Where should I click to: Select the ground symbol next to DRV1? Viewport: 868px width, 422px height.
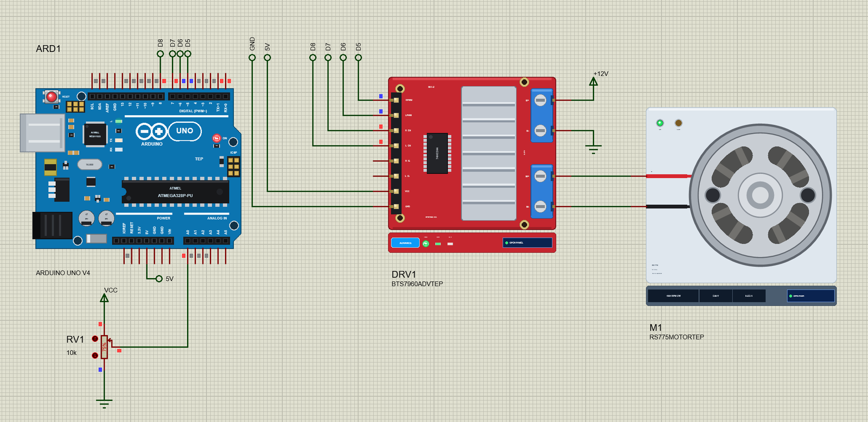click(593, 149)
